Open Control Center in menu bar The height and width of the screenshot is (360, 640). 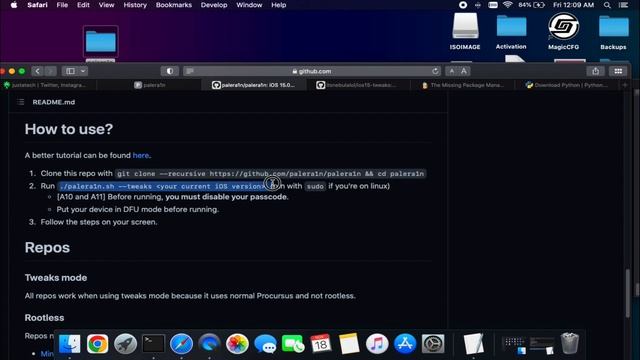[x=623, y=5]
